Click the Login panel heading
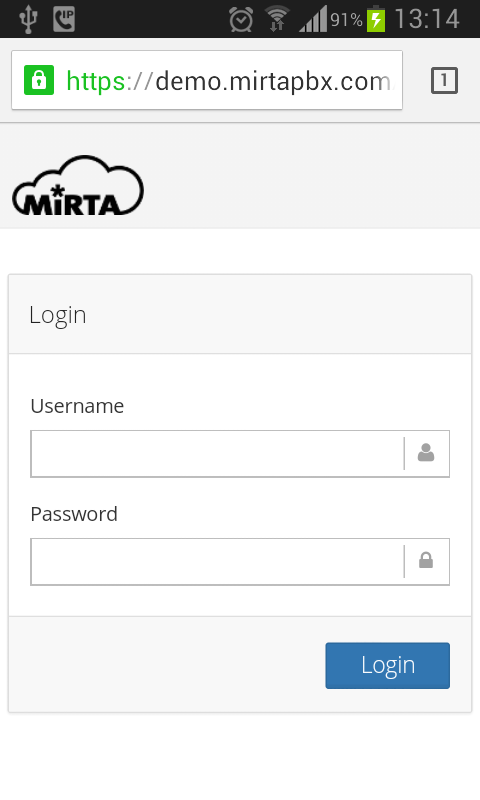Image resolution: width=480 pixels, height=800 pixels. point(58,315)
